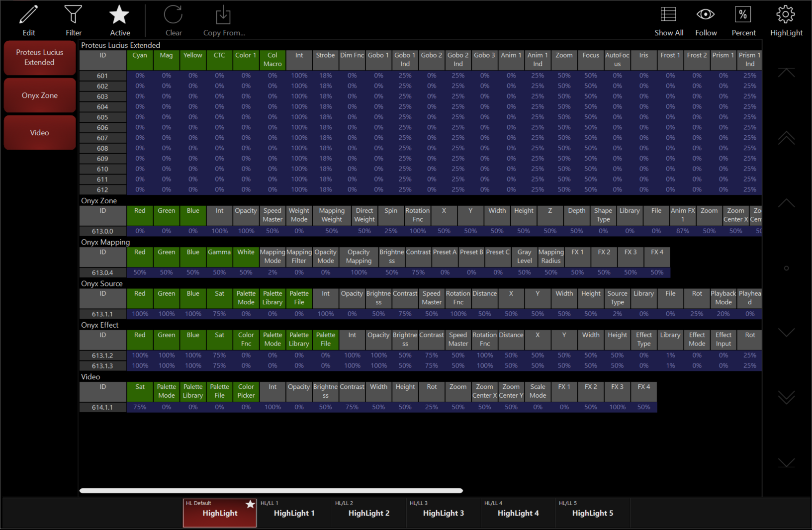812x530 pixels.
Task: Jump to bottom with bottommost arrow
Action: 786,463
